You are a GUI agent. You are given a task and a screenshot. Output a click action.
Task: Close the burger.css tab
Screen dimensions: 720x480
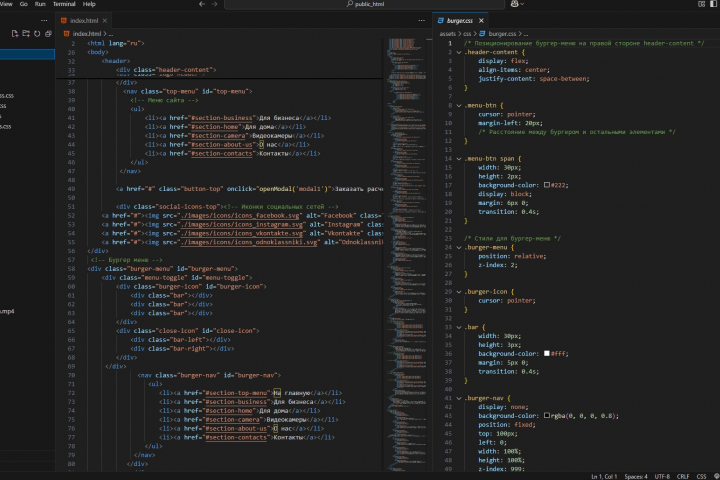point(481,21)
